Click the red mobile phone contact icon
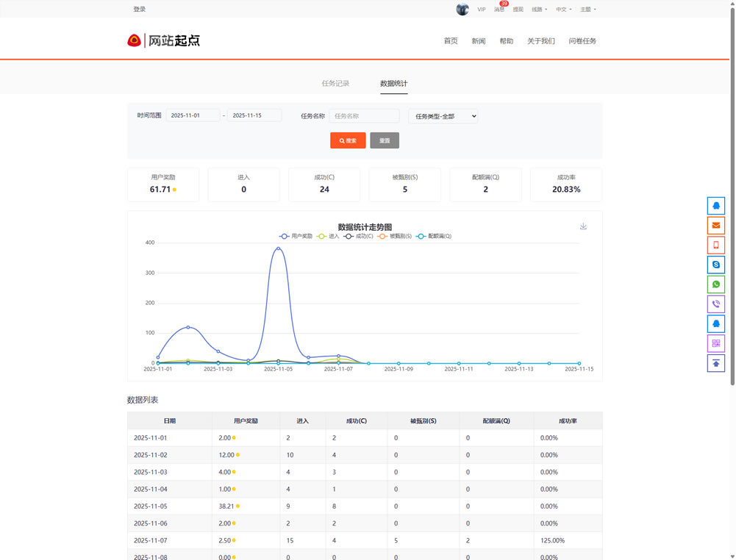This screenshot has width=736, height=560. click(x=715, y=245)
